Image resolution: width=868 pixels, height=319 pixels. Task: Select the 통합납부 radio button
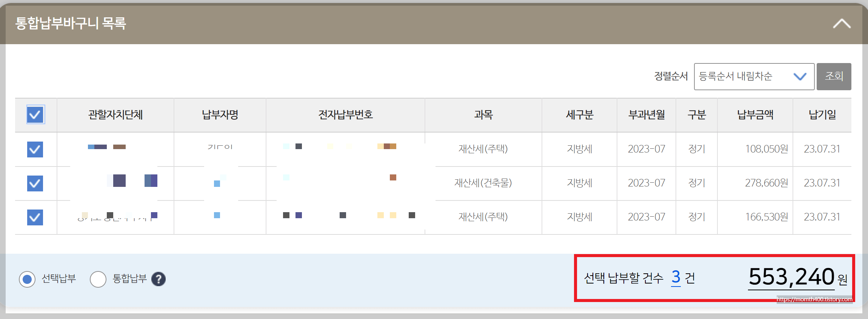coord(98,279)
